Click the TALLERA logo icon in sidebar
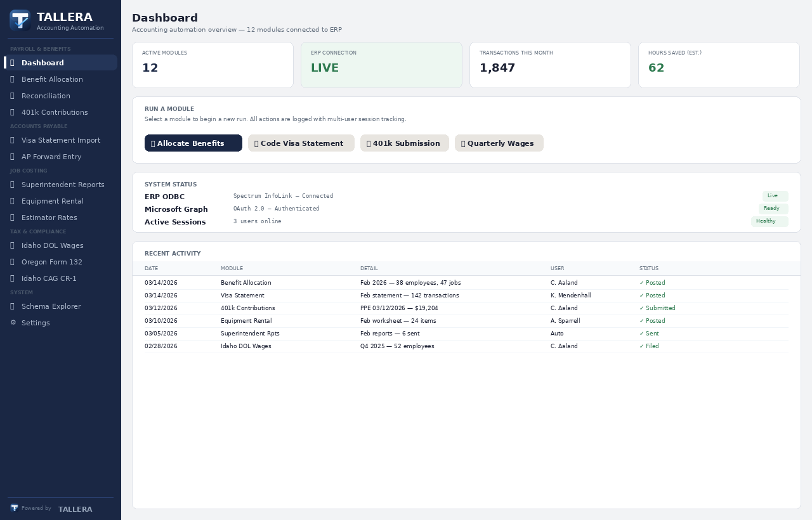Screen dimensions: 812x520 tap(20, 20)
